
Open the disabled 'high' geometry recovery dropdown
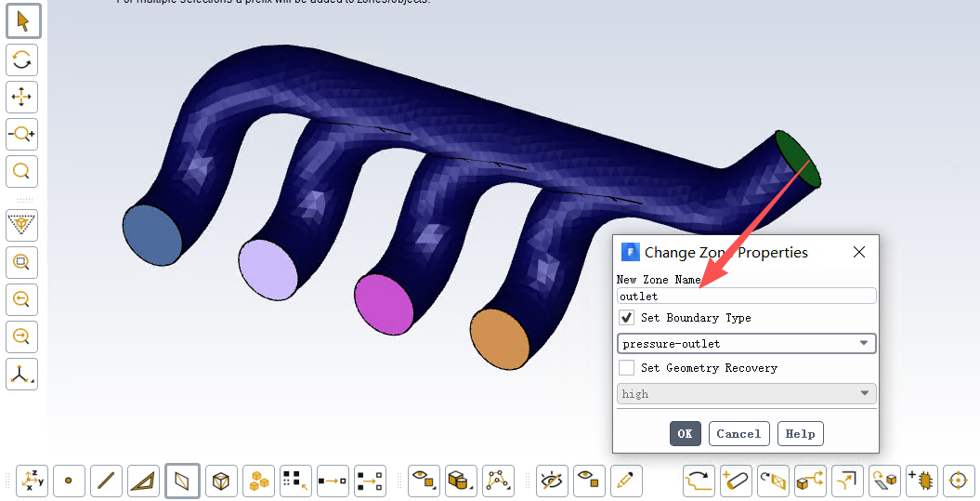746,393
